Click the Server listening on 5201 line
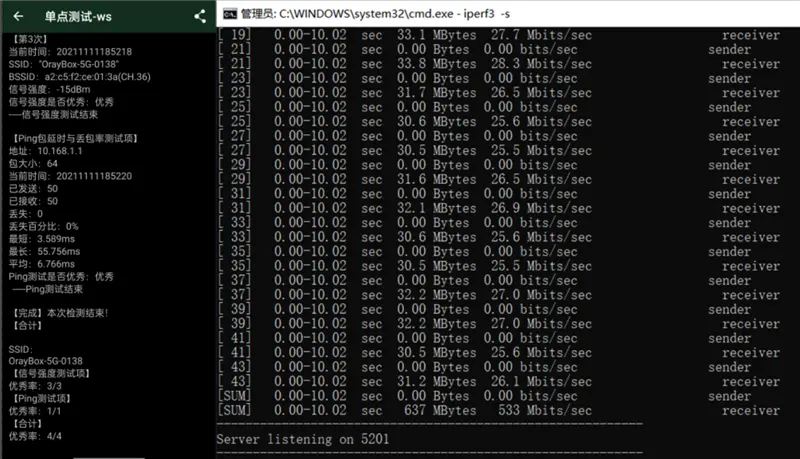Screen dimensions: 800x459 tap(303, 439)
